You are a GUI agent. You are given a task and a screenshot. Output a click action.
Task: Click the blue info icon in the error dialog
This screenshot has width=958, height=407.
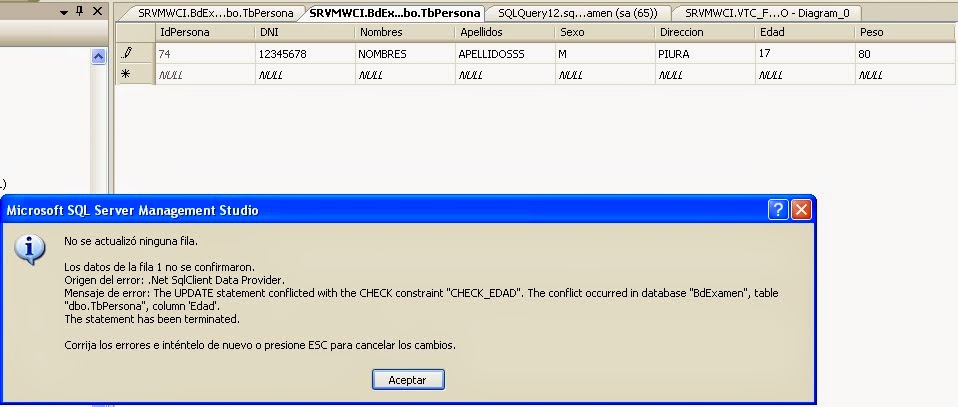pyautogui.click(x=29, y=249)
